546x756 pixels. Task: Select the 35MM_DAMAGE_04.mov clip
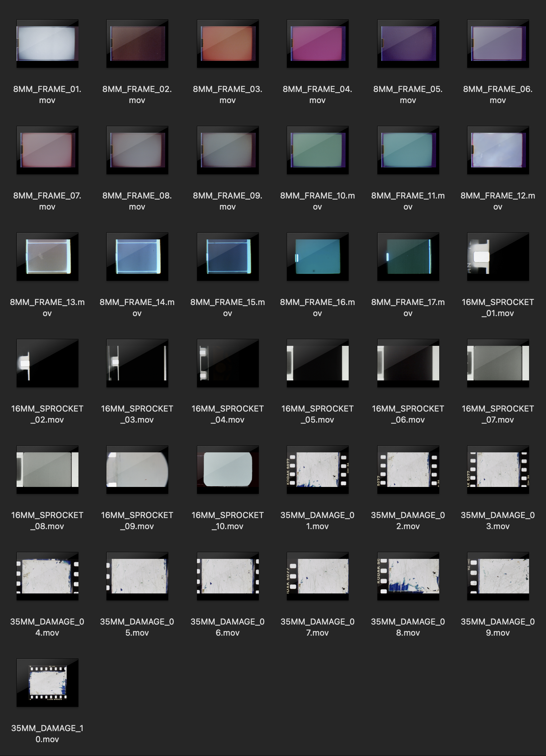point(47,576)
